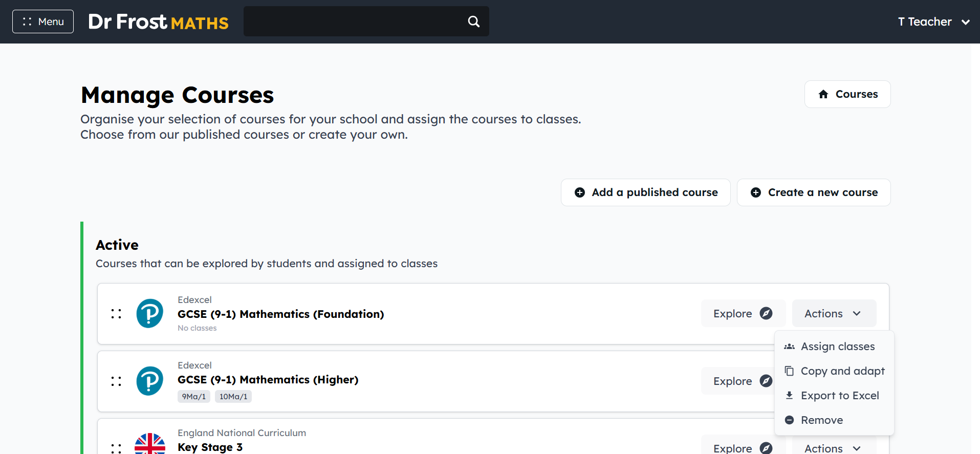Screen dimensions: 980x454
Task: Explore the GCSE Mathematics (Foundation) course
Action: (743, 313)
